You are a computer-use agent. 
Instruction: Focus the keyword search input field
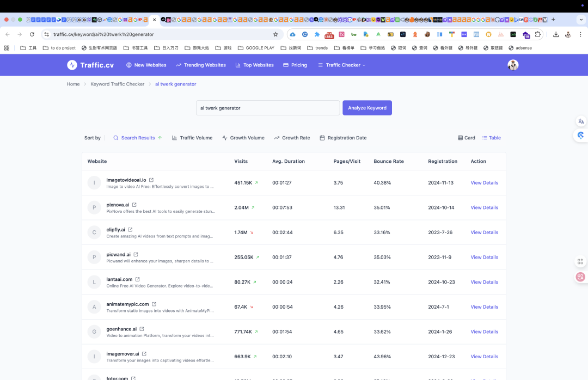[268, 108]
